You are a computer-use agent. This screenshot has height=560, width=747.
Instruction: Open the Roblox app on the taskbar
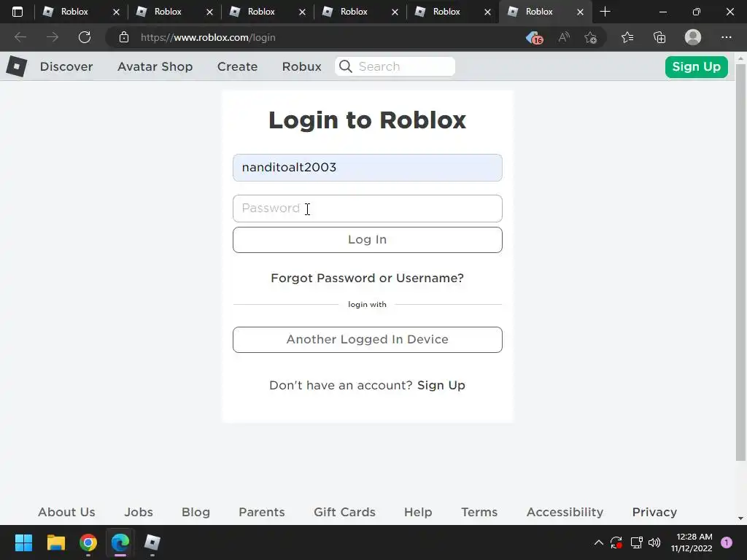coord(152,542)
